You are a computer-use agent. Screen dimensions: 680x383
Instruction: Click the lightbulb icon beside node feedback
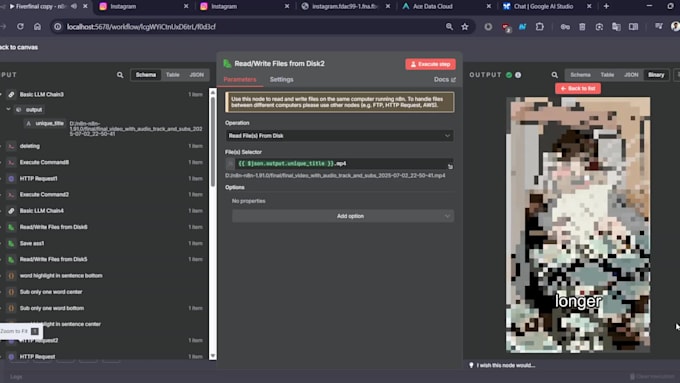click(471, 365)
